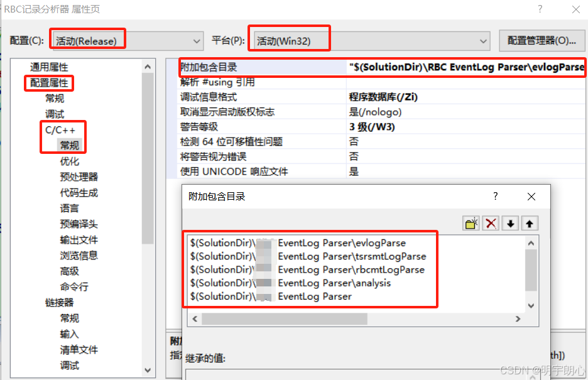This screenshot has height=380, width=588.
Task: Select the 链接器 category in sidebar
Action: (x=56, y=303)
